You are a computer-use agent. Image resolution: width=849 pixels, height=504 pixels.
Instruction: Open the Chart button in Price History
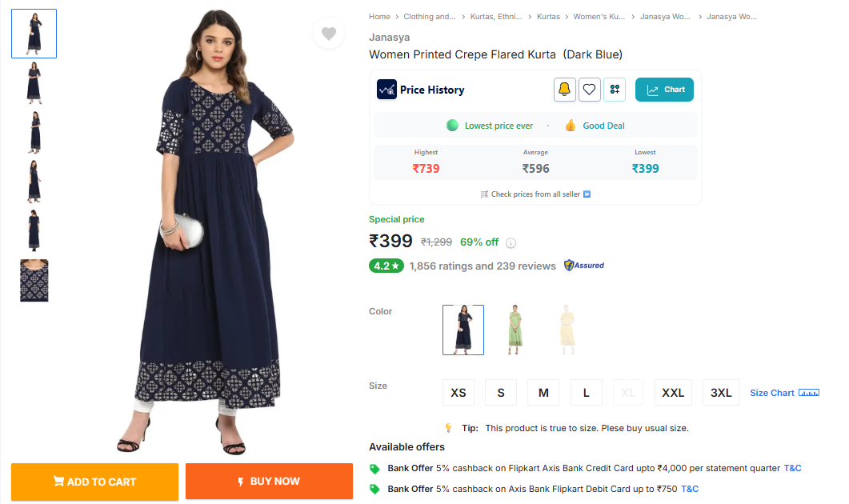coord(664,90)
